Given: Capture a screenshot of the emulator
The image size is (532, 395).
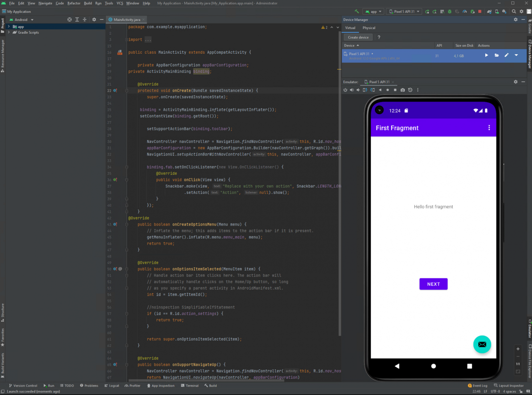Looking at the screenshot, I should 403,90.
